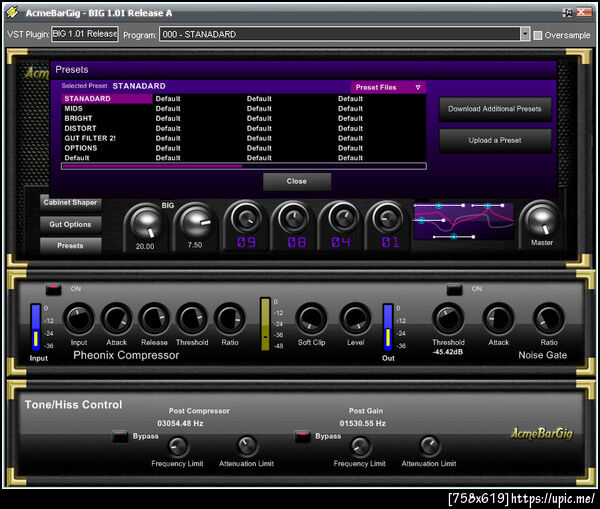Toggle the Noise Gate ON switch
This screenshot has height=509, width=600.
454,289
